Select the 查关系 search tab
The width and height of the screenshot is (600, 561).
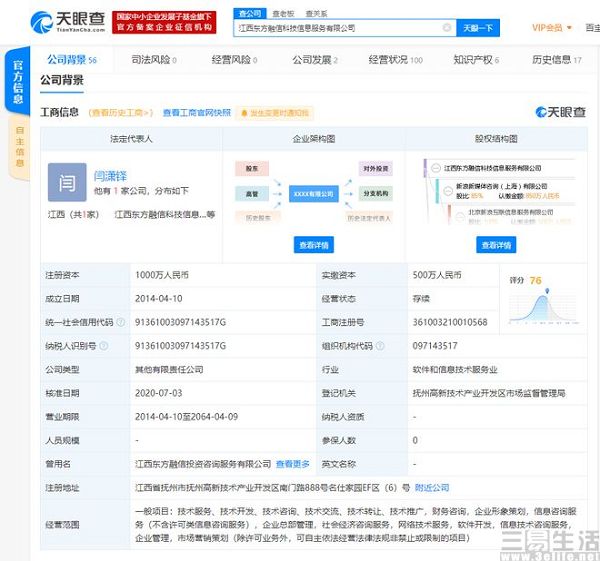coord(316,14)
